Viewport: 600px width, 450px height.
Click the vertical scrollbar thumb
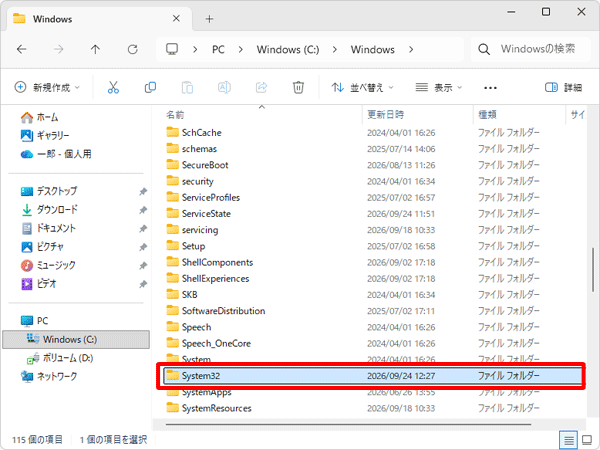pyautogui.click(x=593, y=270)
